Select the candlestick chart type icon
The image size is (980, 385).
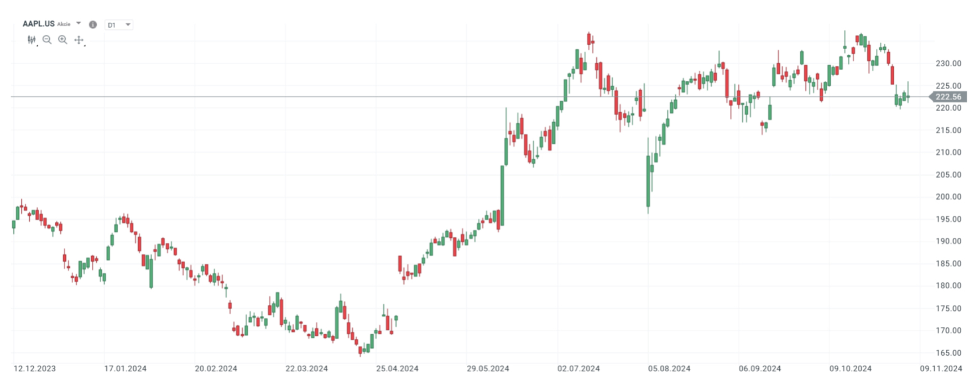(32, 40)
